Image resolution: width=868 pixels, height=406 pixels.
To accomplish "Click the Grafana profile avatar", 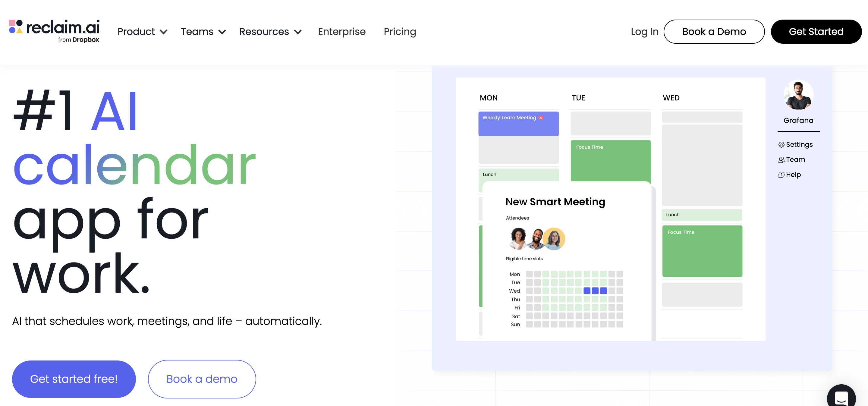I will click(x=798, y=95).
